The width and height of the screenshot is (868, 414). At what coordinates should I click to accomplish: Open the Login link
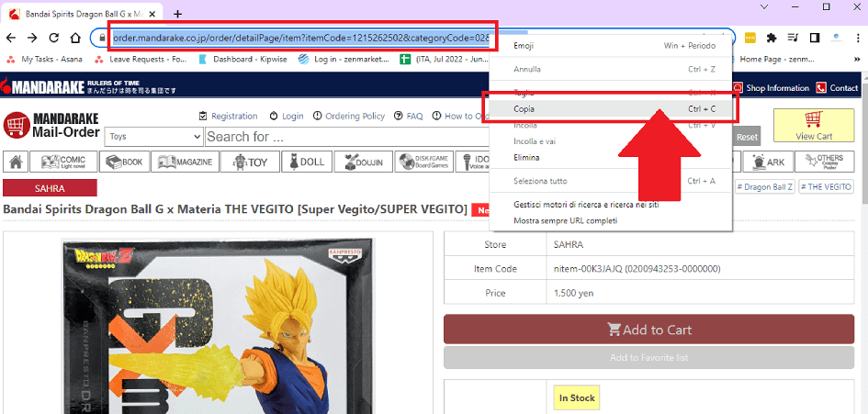coord(287,116)
